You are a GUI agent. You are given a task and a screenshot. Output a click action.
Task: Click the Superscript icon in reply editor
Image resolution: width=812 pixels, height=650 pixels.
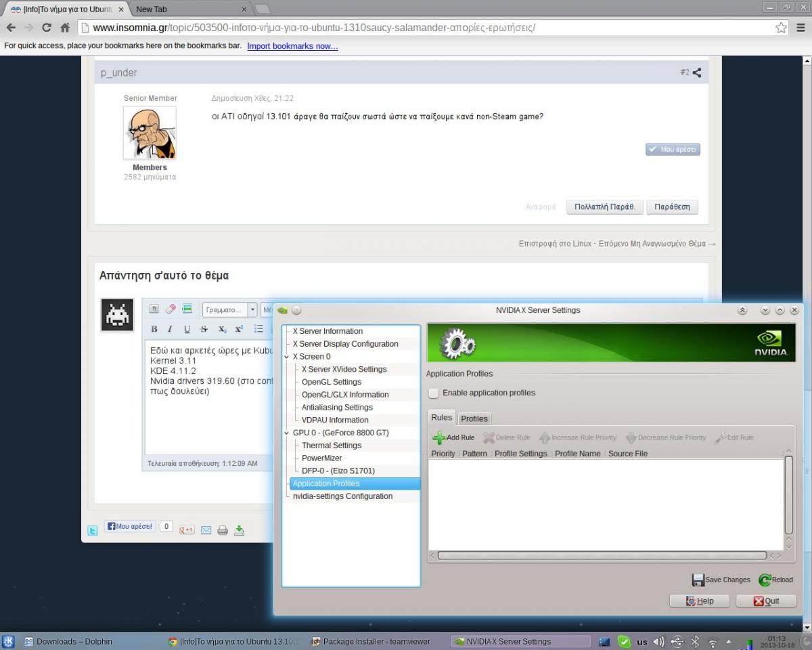(x=239, y=329)
